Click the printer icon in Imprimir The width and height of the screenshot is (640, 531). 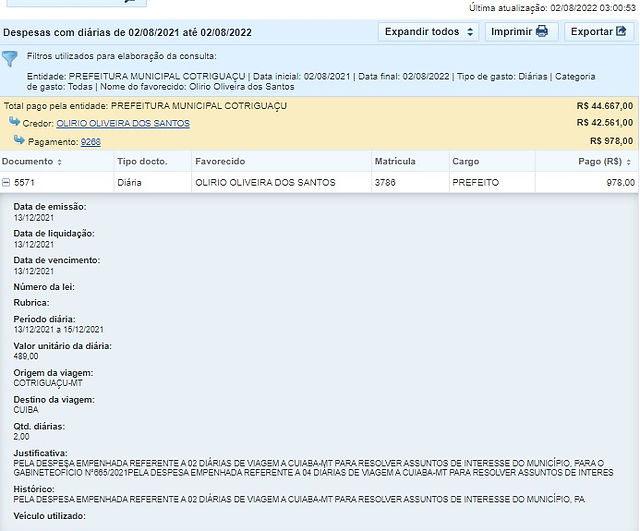[x=542, y=31]
